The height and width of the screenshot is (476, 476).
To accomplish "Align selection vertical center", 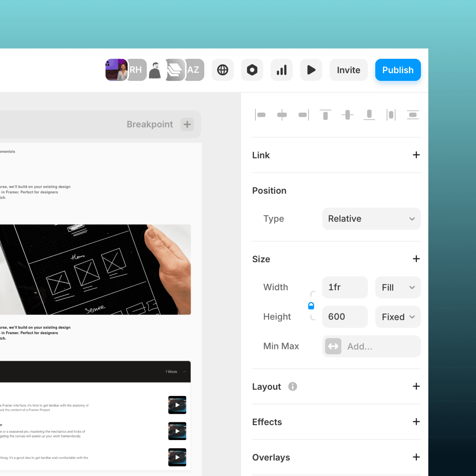I will 347,115.
